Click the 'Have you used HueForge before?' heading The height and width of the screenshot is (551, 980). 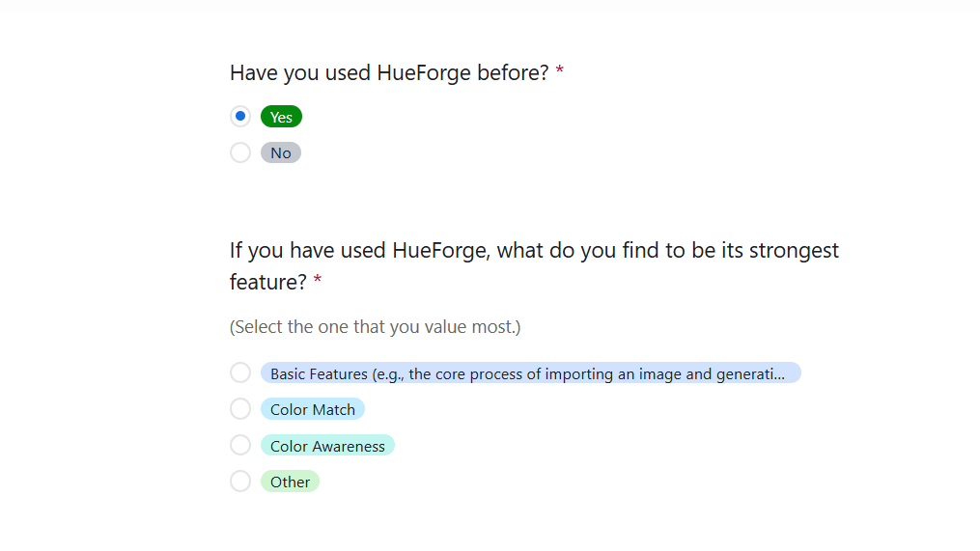pos(389,73)
